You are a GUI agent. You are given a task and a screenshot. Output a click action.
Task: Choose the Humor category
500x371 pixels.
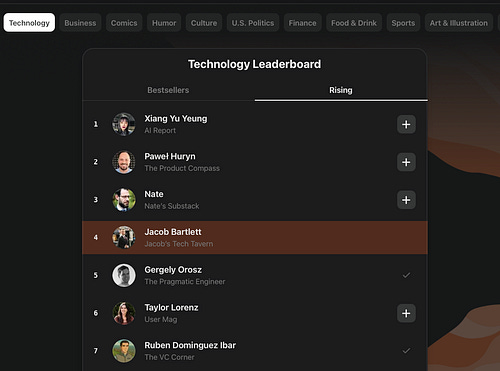[164, 23]
